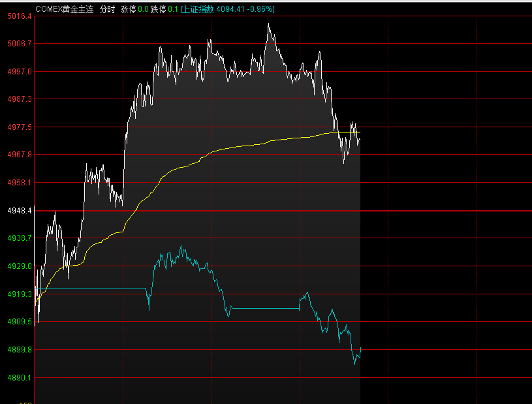Open the 上证指数 overlay index label

coord(198,9)
